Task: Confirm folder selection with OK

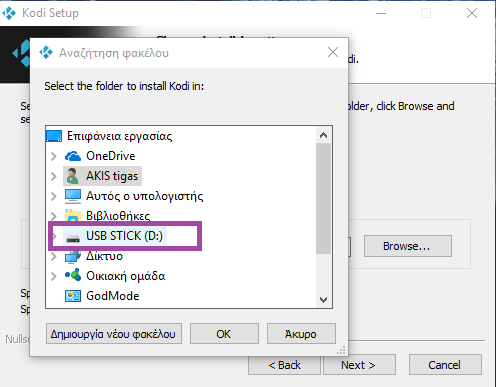Action: point(224,334)
